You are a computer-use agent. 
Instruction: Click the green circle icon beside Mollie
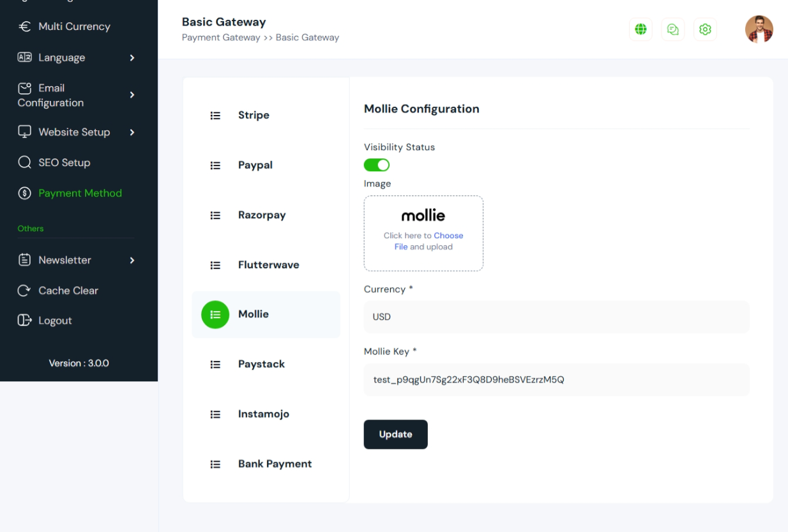[x=215, y=314]
